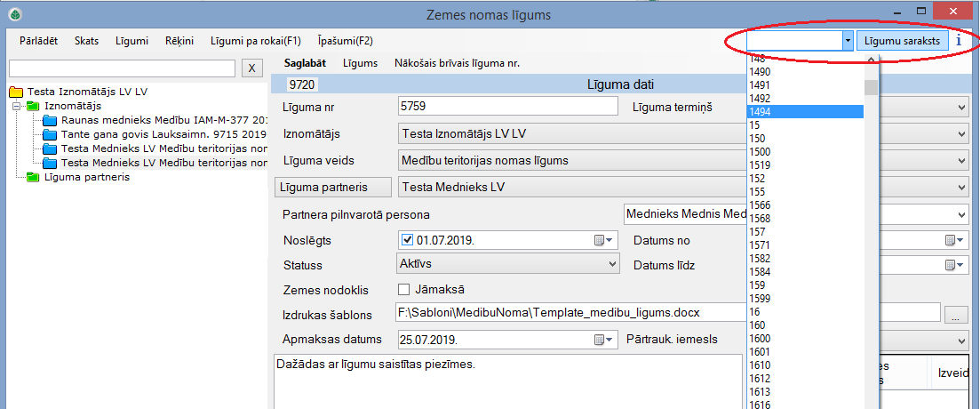Expand the Līguma partneris value dropdown
The image size is (980, 409).
(962, 187)
